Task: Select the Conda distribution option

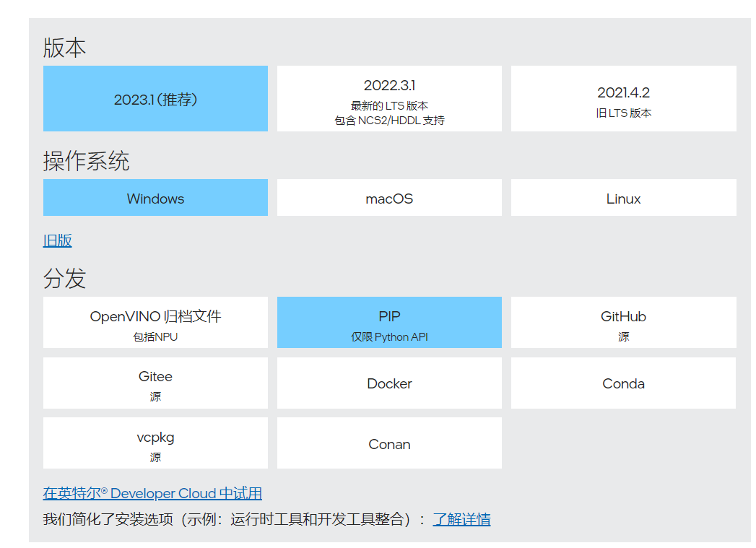Action: pyautogui.click(x=623, y=383)
